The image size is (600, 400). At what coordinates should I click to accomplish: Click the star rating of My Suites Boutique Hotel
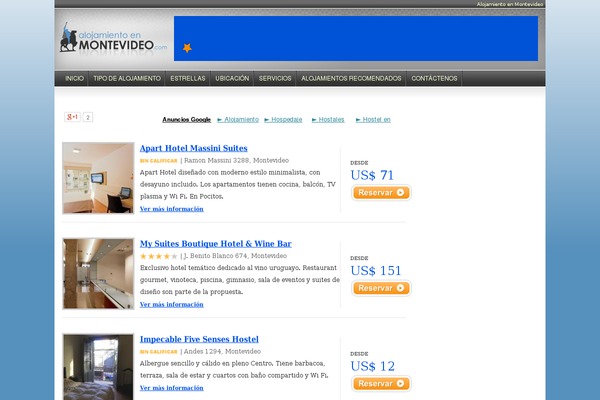pyautogui.click(x=159, y=256)
